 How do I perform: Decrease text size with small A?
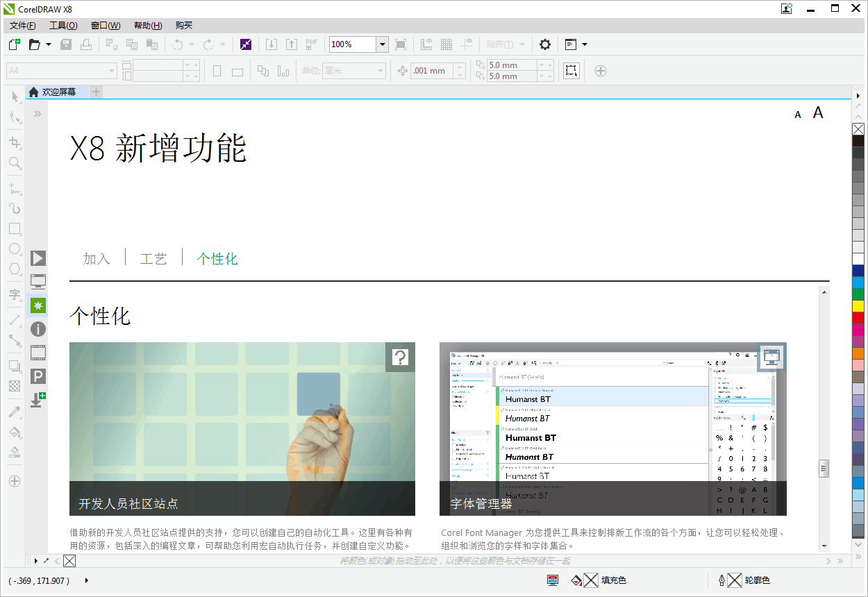click(798, 115)
